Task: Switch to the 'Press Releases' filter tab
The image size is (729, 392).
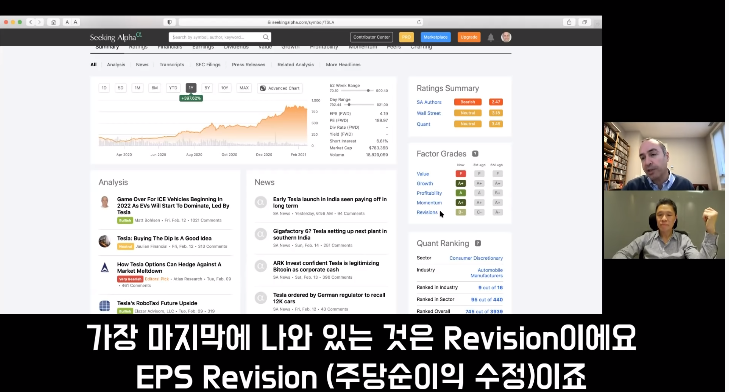Action: coord(248,65)
